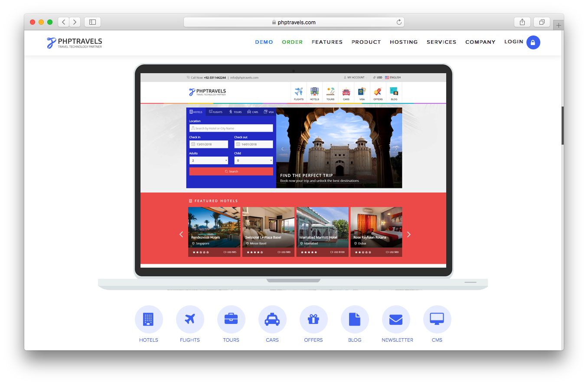This screenshot has height=385, width=588.
Task: Select the Flights icon in the site header
Action: pos(299,91)
